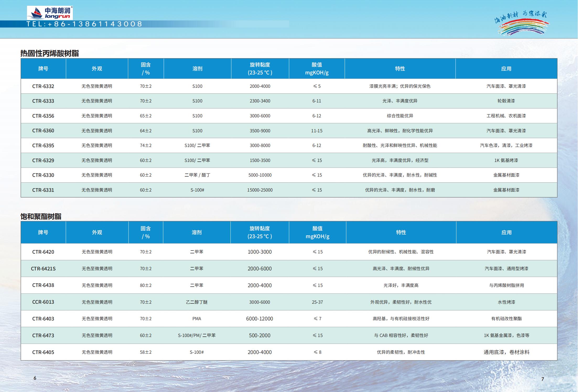The height and width of the screenshot is (392, 578).
Task: Click solvent cell 二甲苯 / 醋丁
Action: (x=197, y=175)
